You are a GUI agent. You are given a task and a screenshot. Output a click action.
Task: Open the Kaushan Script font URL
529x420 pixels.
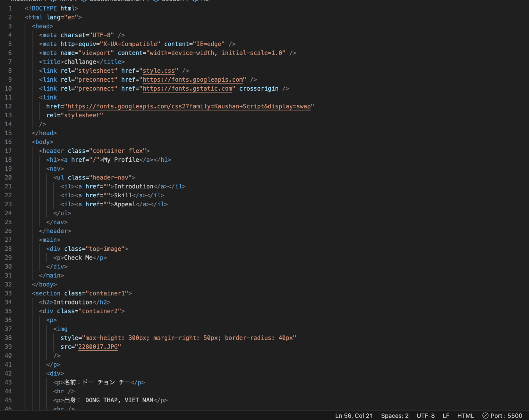[x=189, y=106]
